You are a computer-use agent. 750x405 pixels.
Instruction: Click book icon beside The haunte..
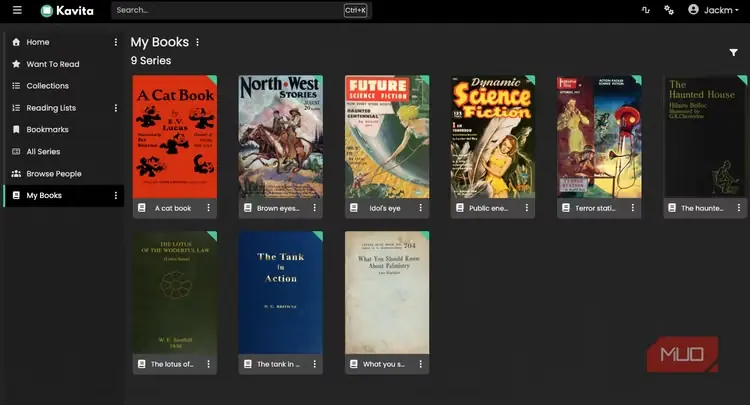(672, 208)
